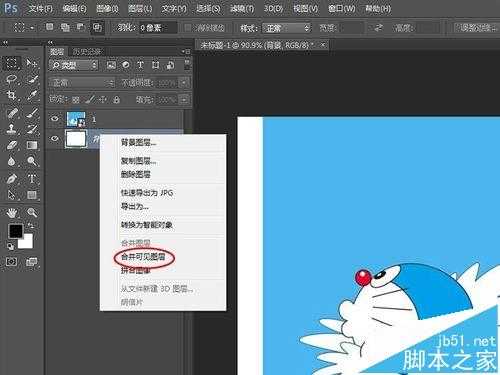Screen dimensions: 500x375
Task: Click swap foreground/background colors arrow
Action: 31,226
